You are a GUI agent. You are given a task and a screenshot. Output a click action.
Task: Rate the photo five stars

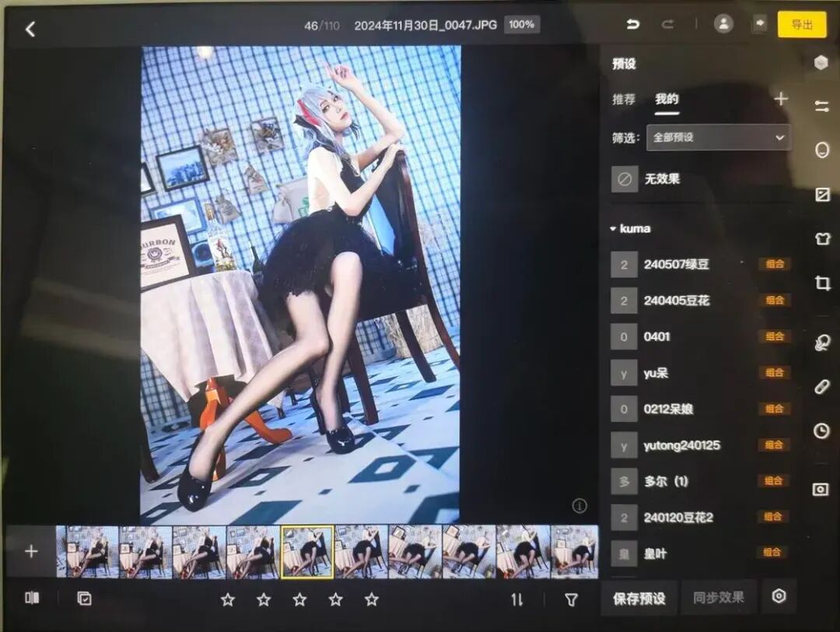coord(371,599)
